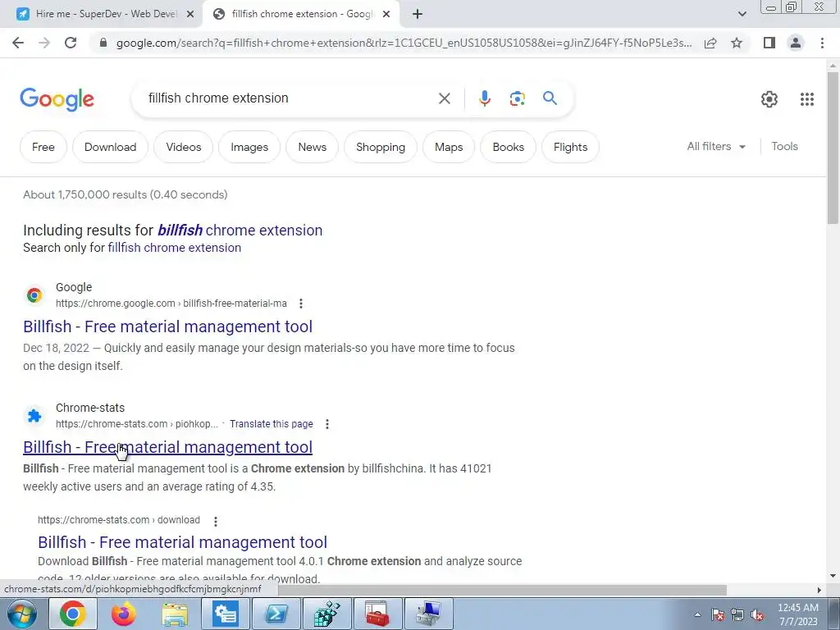The height and width of the screenshot is (630, 840).
Task: Open Google quick settings gear
Action: click(769, 99)
